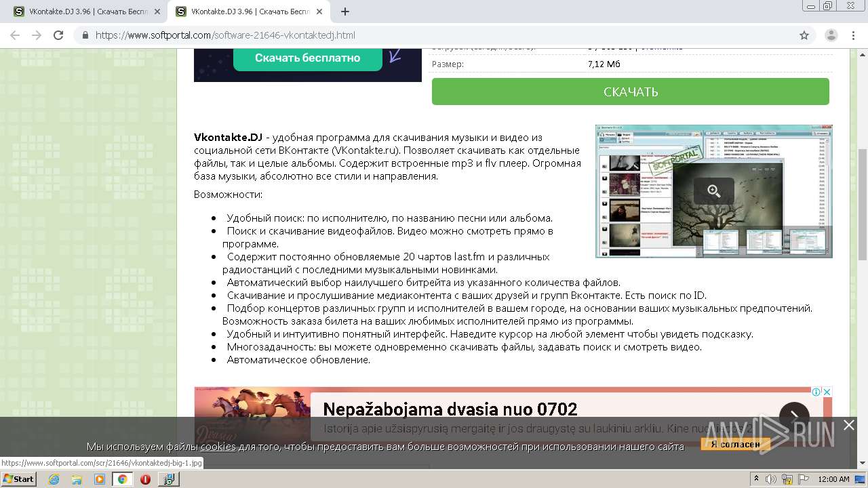Click the scrollbar down arrow
868x488 pixels.
pyautogui.click(x=863, y=463)
